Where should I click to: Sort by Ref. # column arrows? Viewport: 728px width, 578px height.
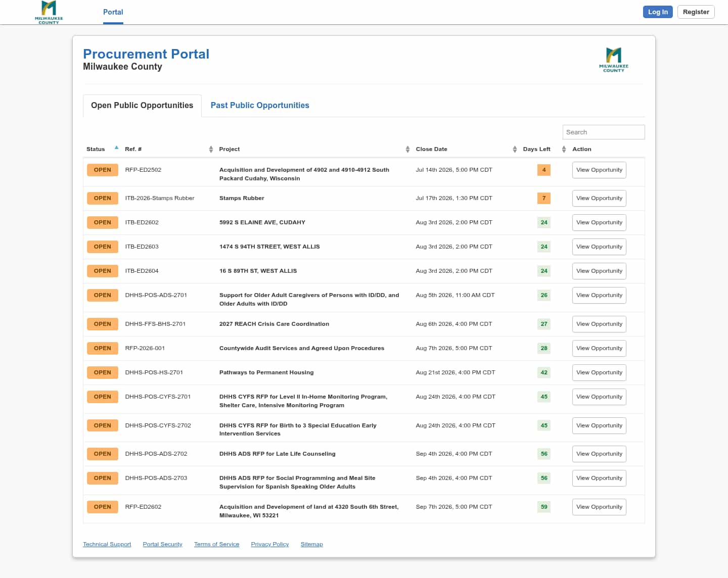tap(211, 149)
